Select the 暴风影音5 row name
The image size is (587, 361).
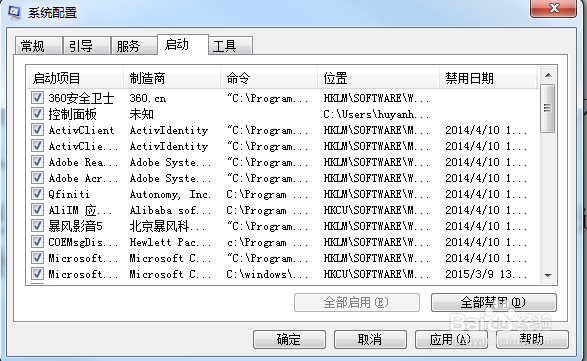(75, 226)
